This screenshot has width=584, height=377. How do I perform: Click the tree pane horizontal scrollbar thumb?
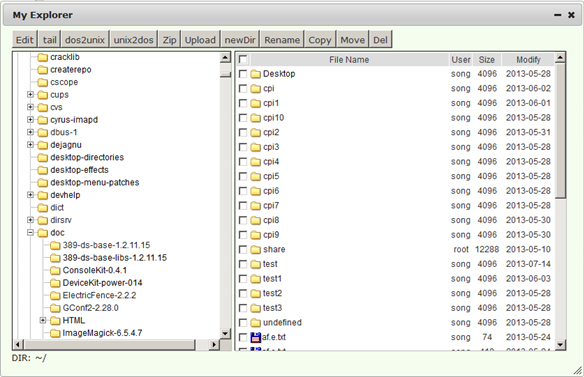110,345
